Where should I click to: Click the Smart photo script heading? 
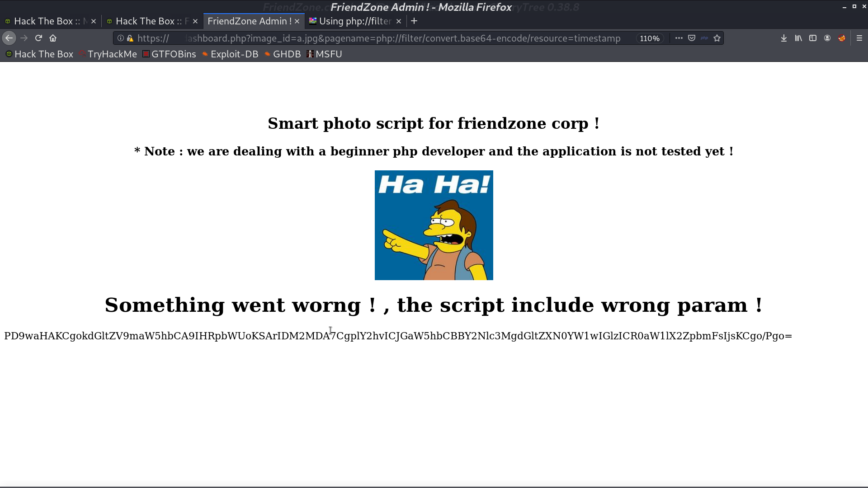click(x=434, y=123)
